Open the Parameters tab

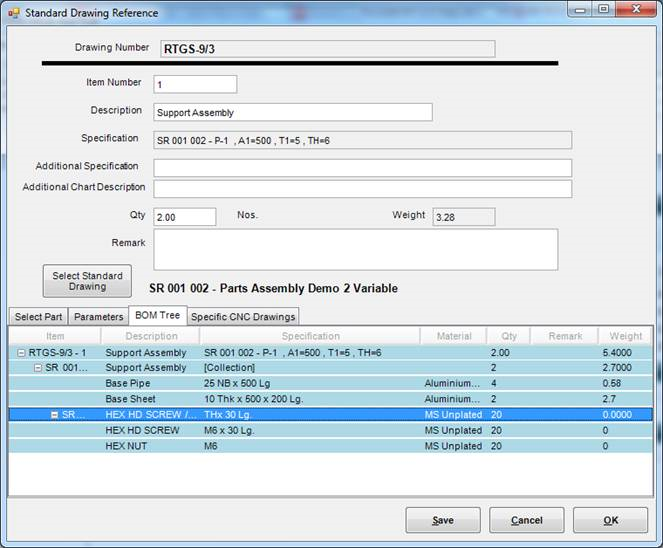click(x=99, y=317)
